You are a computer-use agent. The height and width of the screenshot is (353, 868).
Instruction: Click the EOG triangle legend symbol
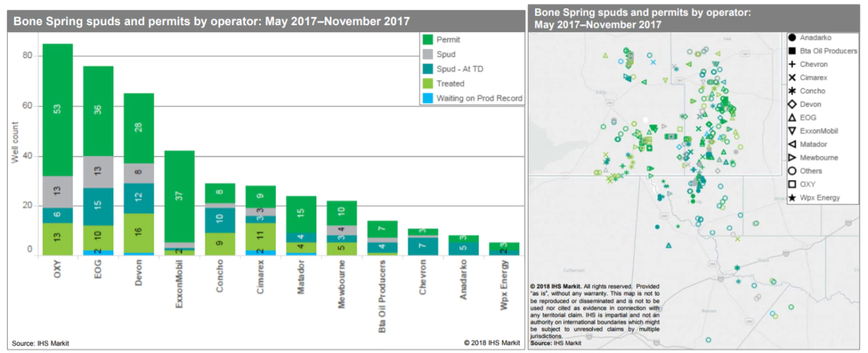click(791, 118)
